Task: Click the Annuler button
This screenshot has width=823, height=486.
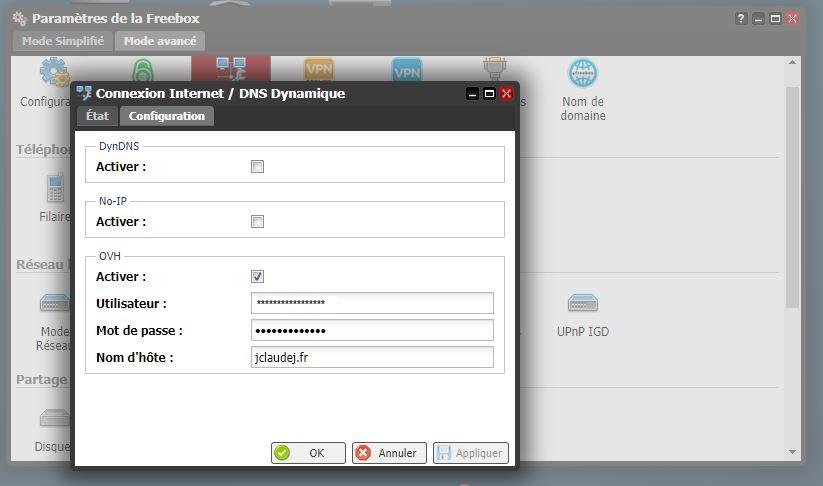Action: tap(389, 453)
